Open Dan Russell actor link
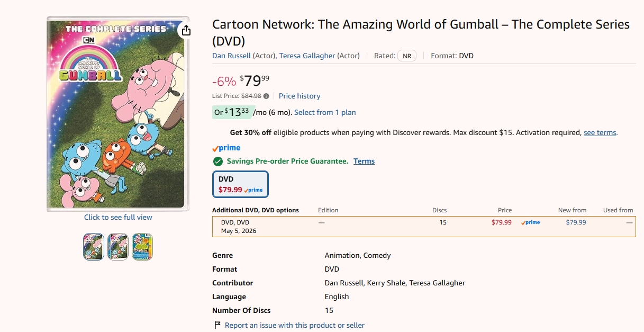The width and height of the screenshot is (644, 332). click(x=231, y=56)
